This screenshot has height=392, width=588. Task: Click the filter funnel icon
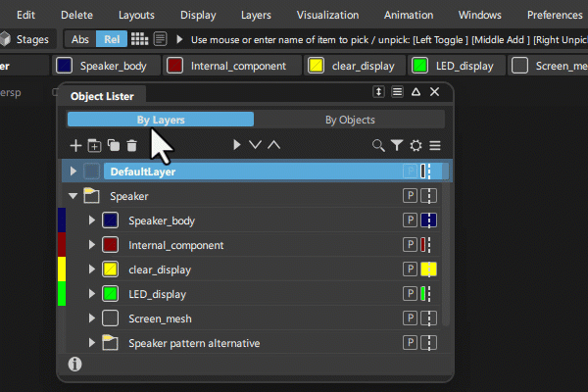[x=397, y=145]
